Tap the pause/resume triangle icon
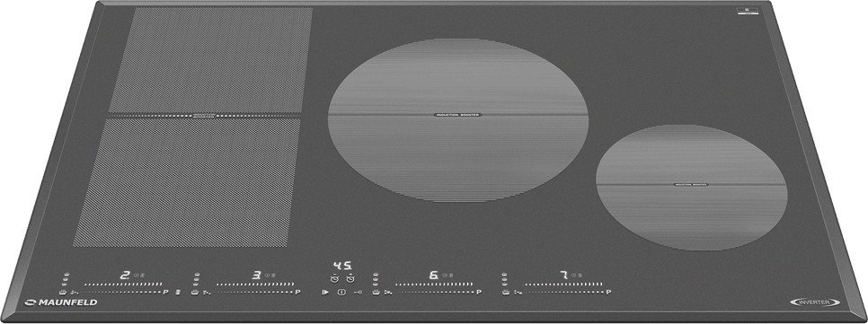The image size is (868, 324). (325, 292)
